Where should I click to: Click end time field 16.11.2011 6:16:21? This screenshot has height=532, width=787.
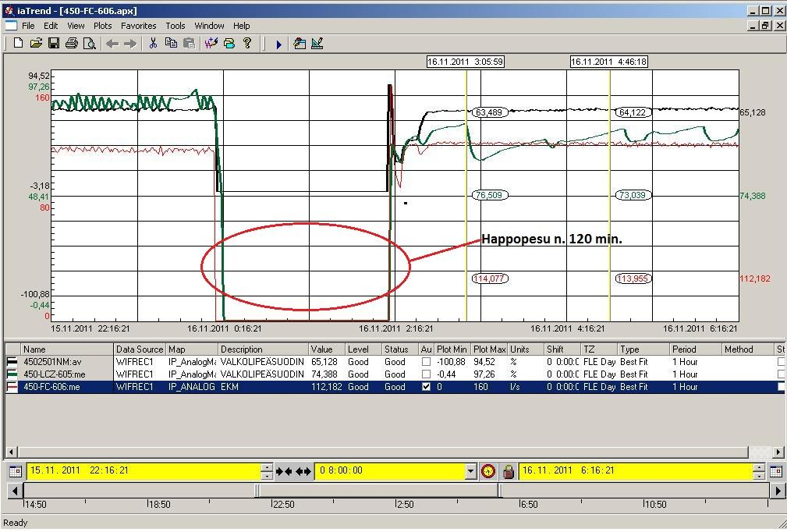coord(636,471)
